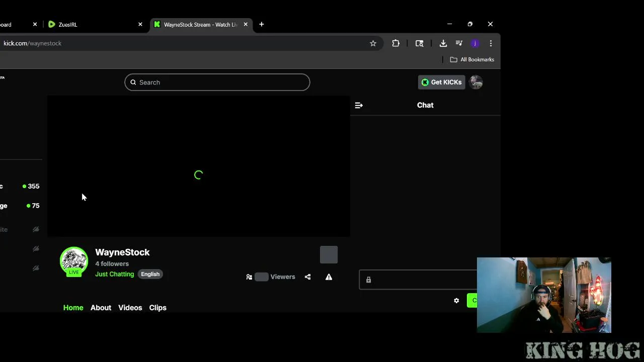Close the ZuesIRL browser tab
The image size is (644, 362).
[140, 24]
